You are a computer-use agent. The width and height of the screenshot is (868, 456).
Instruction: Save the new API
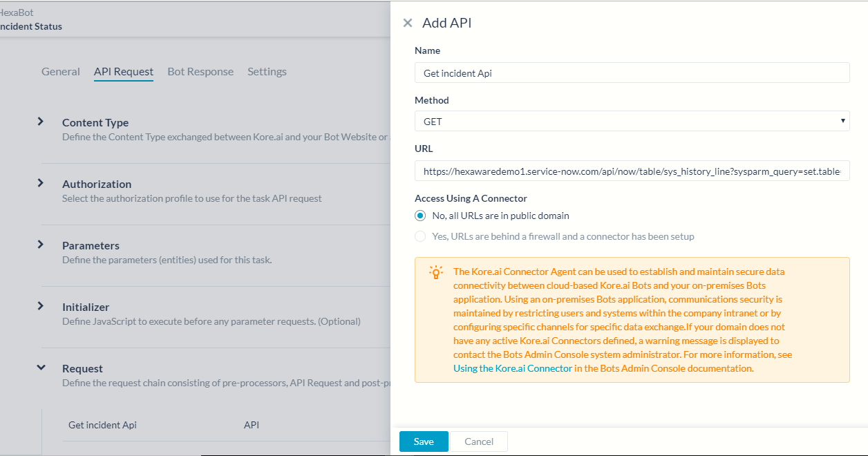[424, 441]
